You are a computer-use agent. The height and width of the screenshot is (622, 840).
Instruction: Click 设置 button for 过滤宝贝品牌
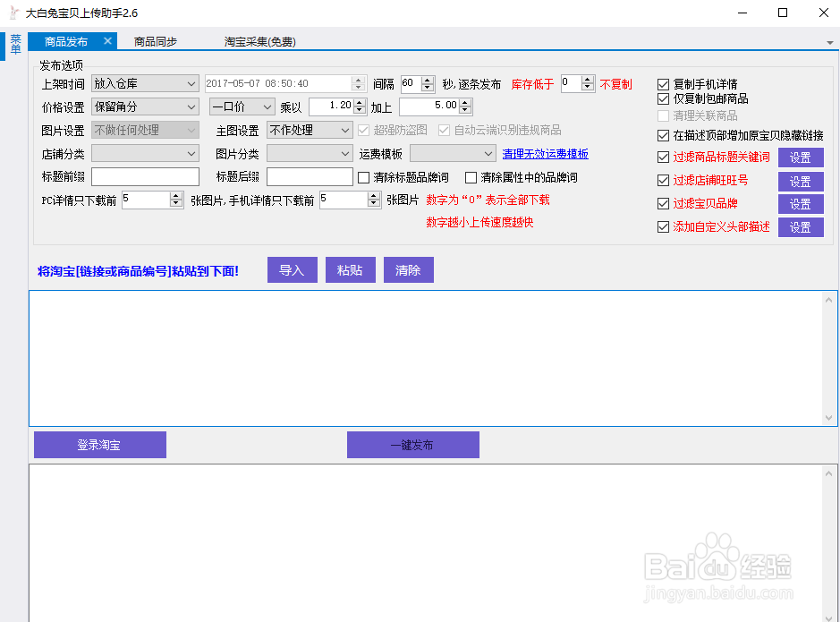click(x=801, y=204)
